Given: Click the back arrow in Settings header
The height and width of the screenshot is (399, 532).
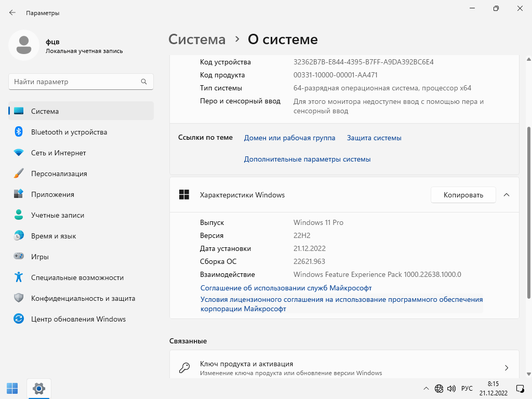Looking at the screenshot, I should click(12, 12).
